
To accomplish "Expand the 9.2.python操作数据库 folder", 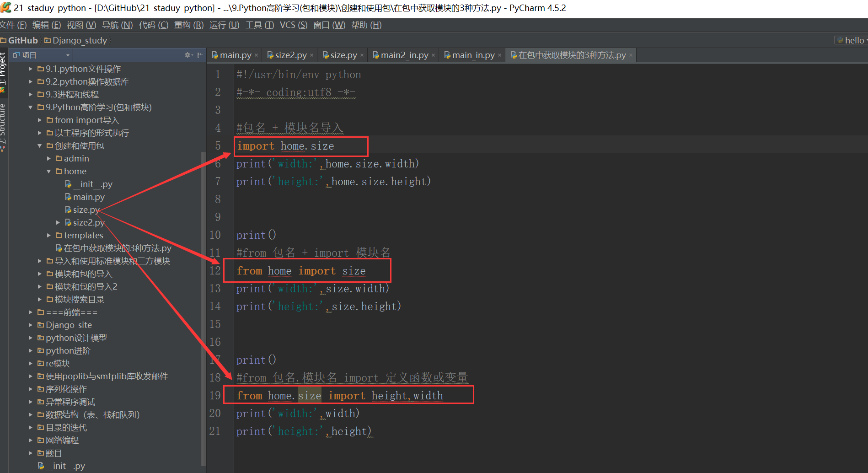I will point(30,81).
